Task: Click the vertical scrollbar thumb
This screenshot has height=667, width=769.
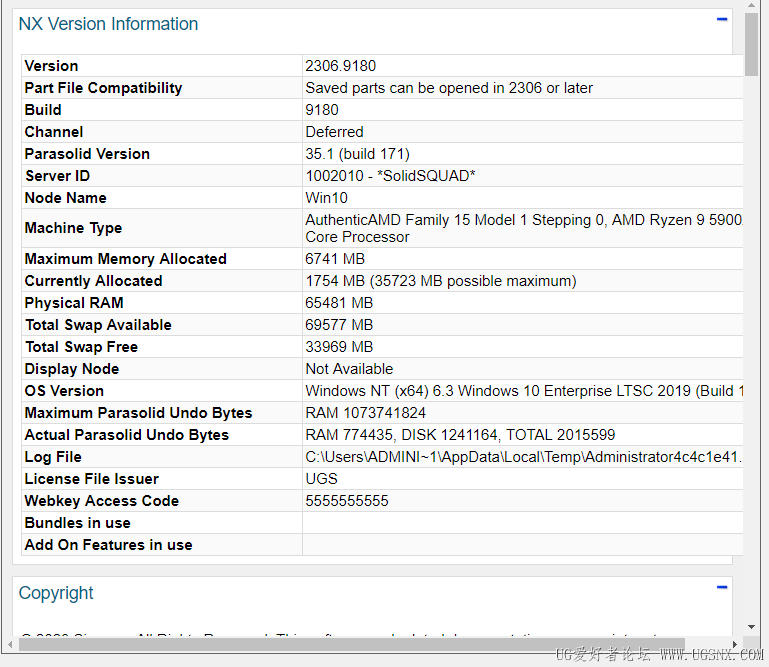Action: click(751, 44)
